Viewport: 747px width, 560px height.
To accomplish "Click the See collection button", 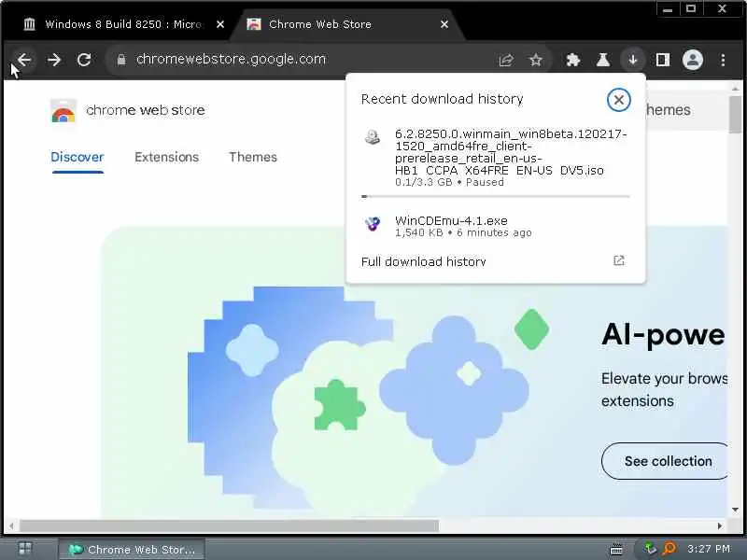I will point(665,461).
